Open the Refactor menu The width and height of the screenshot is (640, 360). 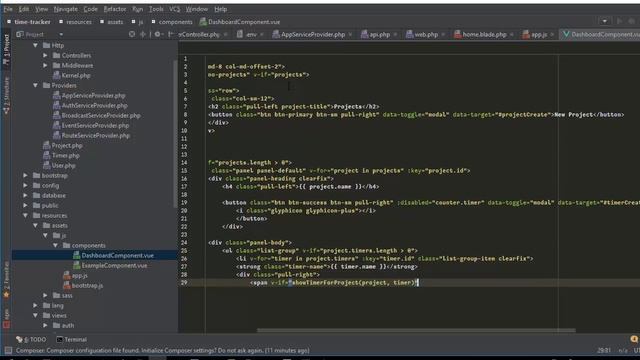click(115, 9)
